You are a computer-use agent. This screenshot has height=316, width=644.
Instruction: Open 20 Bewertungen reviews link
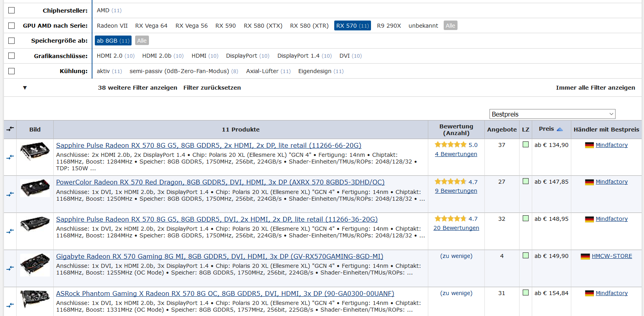tap(456, 228)
